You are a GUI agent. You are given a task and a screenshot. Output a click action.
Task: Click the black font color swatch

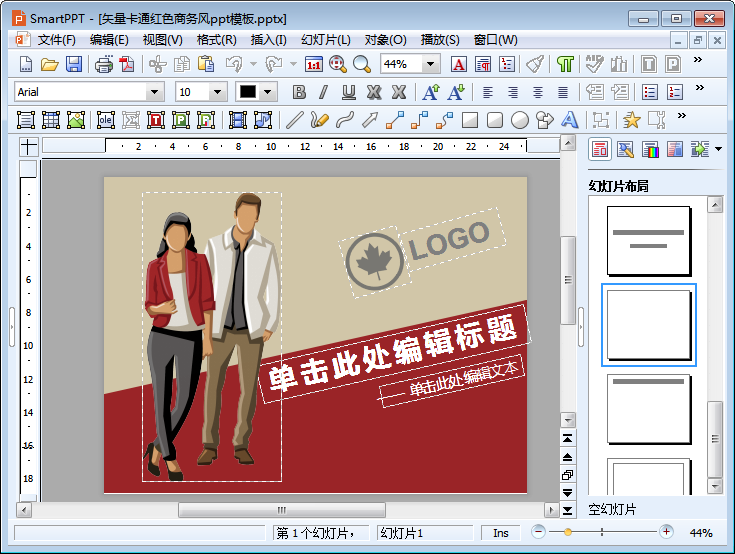248,92
